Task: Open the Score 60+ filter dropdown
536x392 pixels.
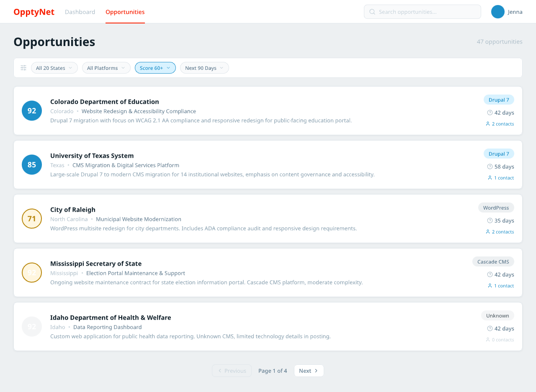Action: coord(155,67)
